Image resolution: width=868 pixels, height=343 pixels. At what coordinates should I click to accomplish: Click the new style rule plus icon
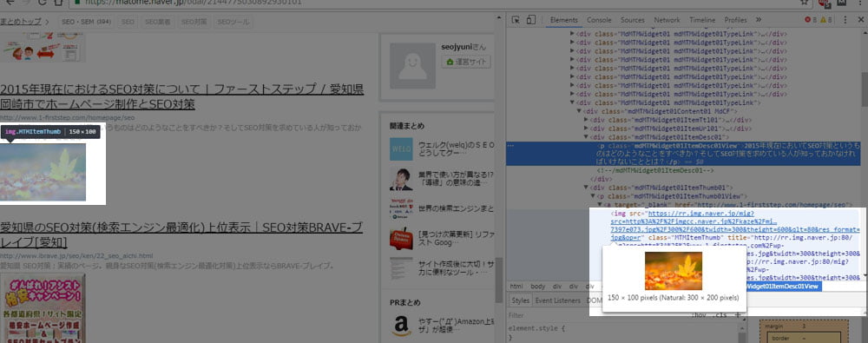737,314
